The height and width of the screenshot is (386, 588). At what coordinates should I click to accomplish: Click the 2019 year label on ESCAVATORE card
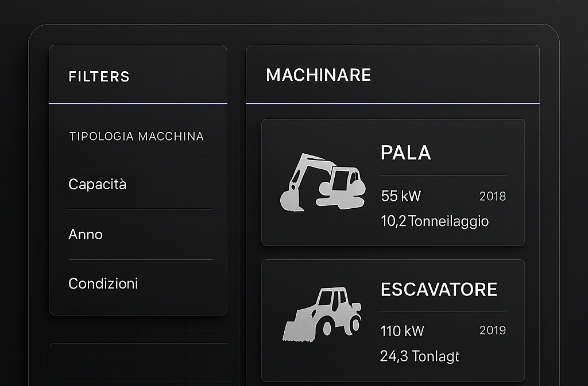pyautogui.click(x=493, y=330)
